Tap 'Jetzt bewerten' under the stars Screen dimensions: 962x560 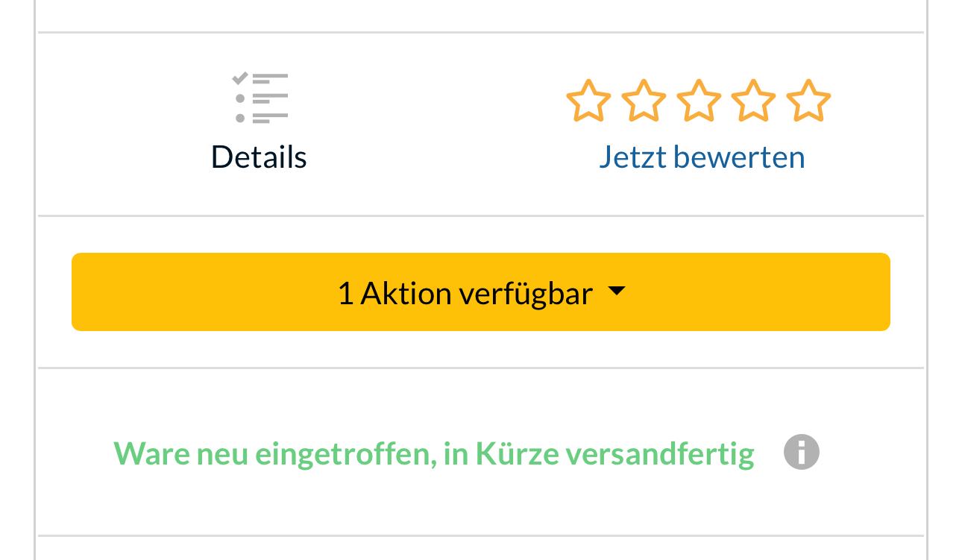(702, 157)
